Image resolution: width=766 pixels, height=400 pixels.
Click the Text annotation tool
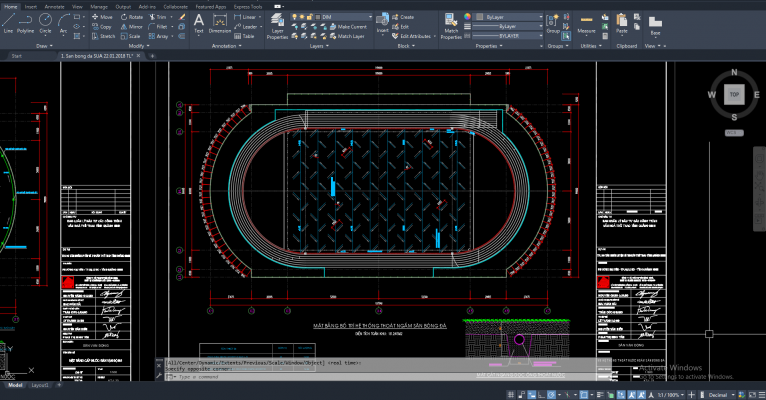[x=198, y=22]
